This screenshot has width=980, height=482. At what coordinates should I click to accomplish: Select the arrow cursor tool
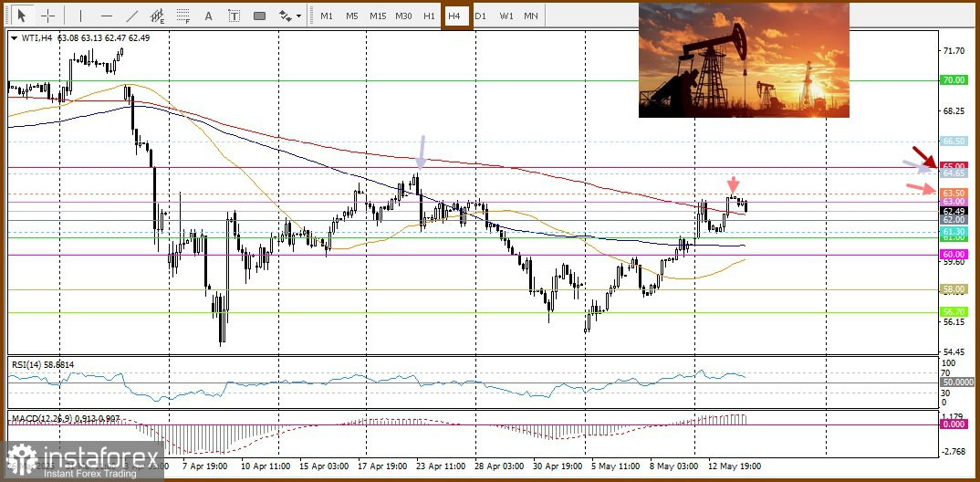click(x=23, y=16)
